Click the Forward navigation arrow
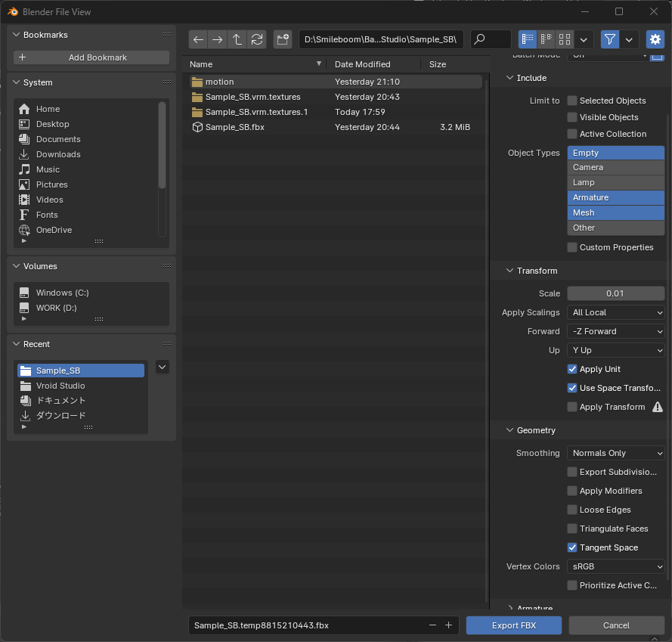The width and height of the screenshot is (672, 642). [x=218, y=39]
